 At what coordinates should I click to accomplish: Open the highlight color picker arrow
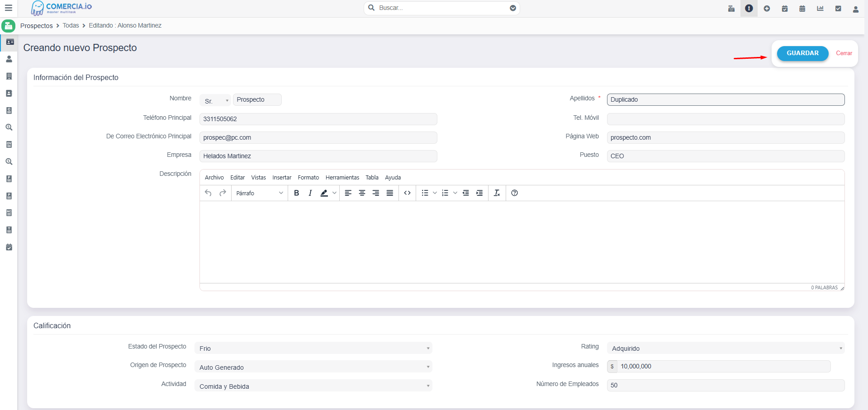click(x=334, y=193)
